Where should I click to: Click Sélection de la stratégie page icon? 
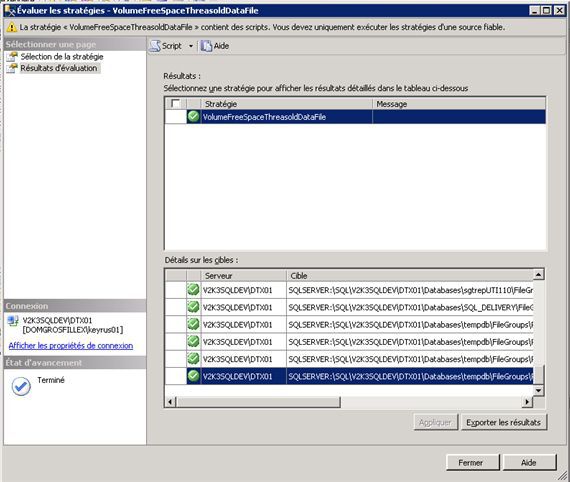(x=12, y=57)
